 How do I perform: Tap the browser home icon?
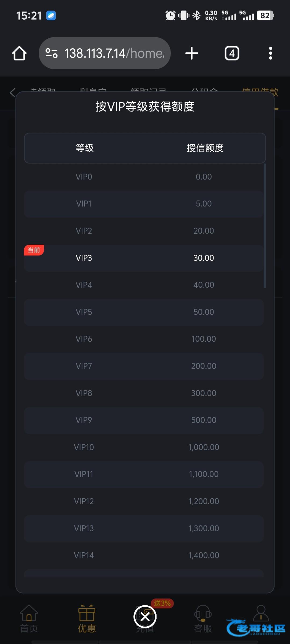tap(19, 53)
